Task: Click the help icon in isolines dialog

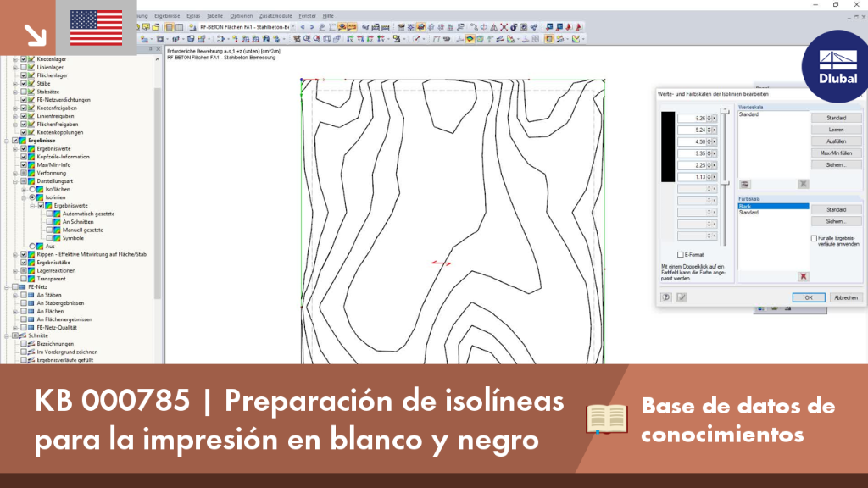Action: [666, 297]
